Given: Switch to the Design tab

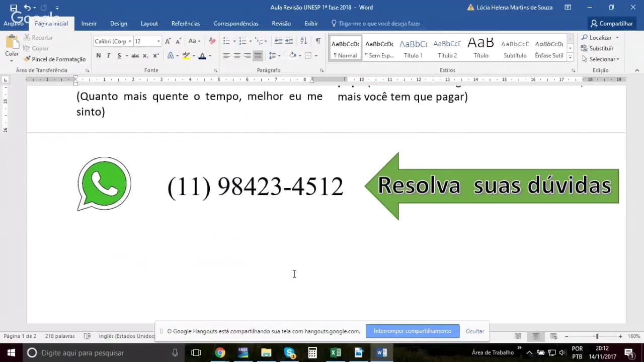Looking at the screenshot, I should (x=119, y=24).
